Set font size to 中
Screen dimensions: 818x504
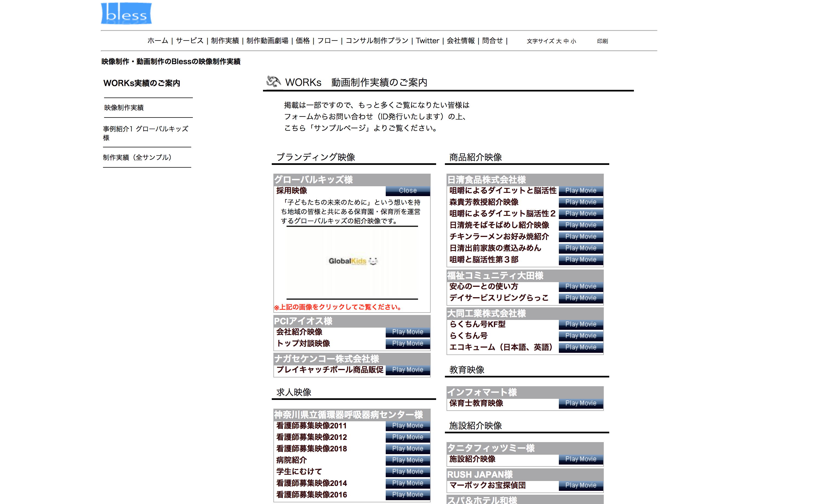(566, 41)
